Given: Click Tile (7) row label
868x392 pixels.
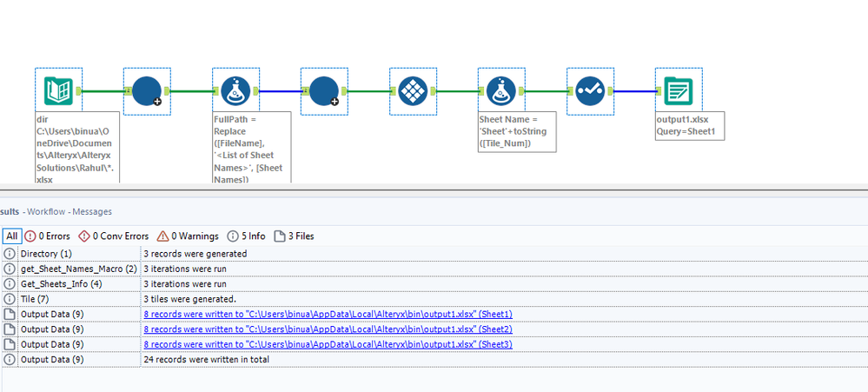Looking at the screenshot, I should click(36, 299).
